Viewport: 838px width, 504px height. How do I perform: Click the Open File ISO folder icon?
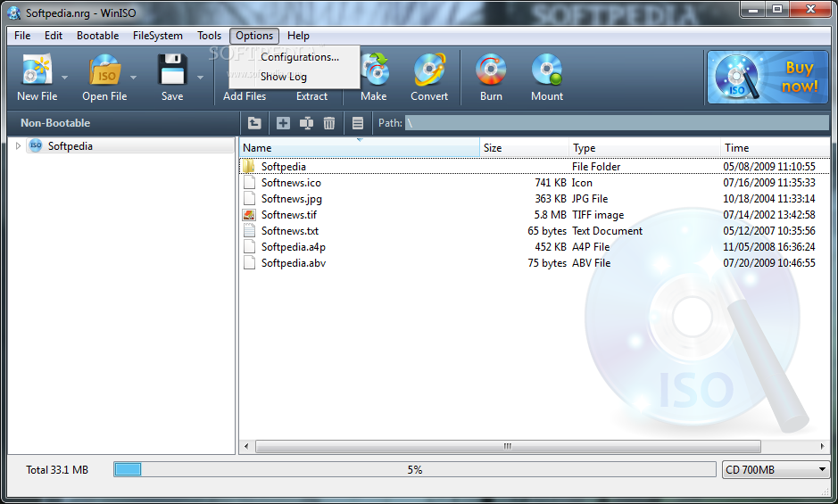click(104, 70)
